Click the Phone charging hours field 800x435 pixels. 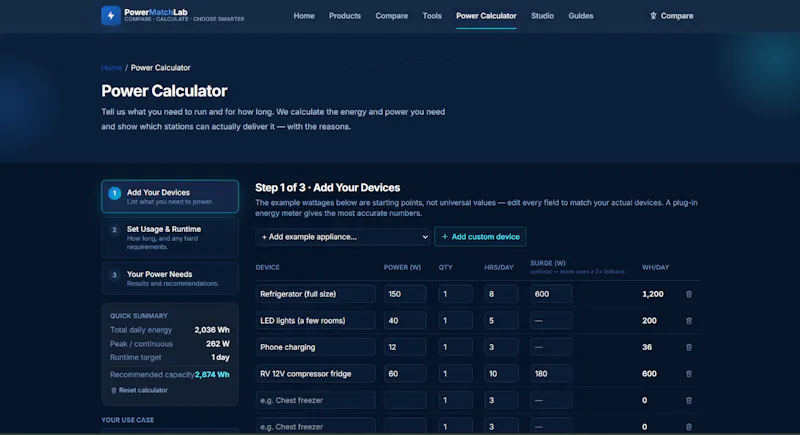click(501, 347)
